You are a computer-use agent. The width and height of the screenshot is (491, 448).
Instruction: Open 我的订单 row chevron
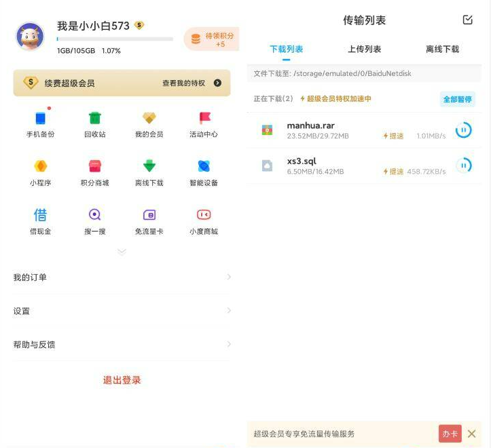(x=229, y=277)
